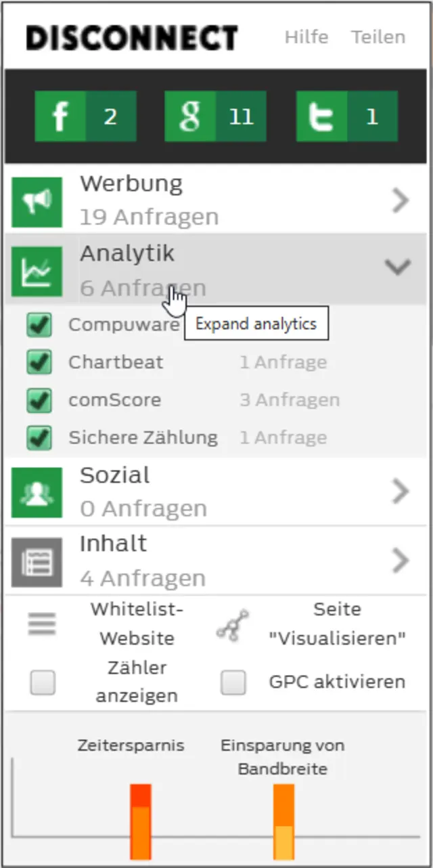Enable the GPC aktivieren checkbox

233,682
